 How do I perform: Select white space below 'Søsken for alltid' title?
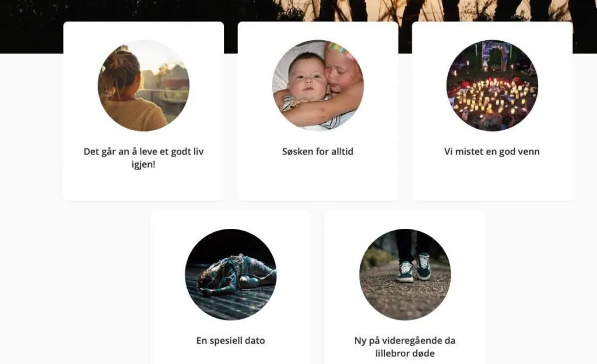[x=318, y=179]
